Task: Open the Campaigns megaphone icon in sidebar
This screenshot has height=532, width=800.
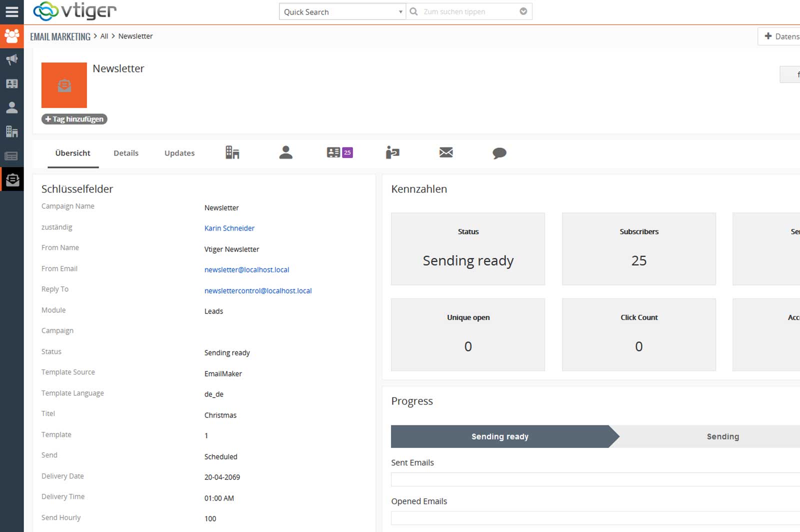Action: coord(12,59)
